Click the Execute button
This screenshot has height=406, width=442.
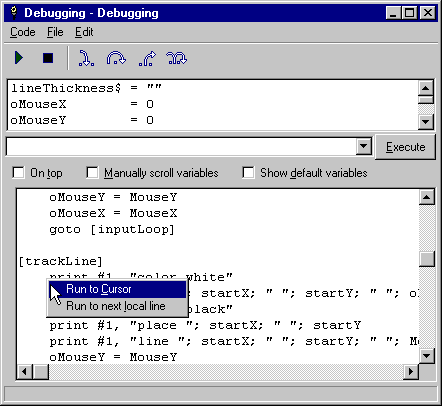(405, 147)
